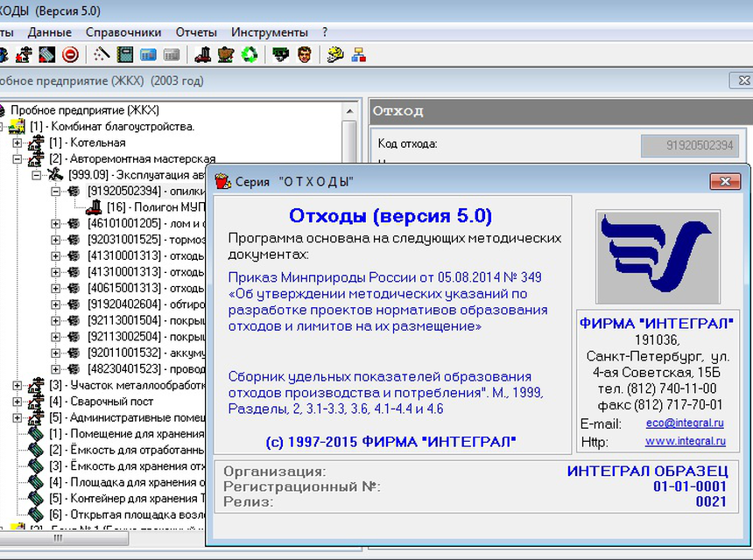
Task: Click the storage icon beside [1] Помещение
Action: point(37,434)
